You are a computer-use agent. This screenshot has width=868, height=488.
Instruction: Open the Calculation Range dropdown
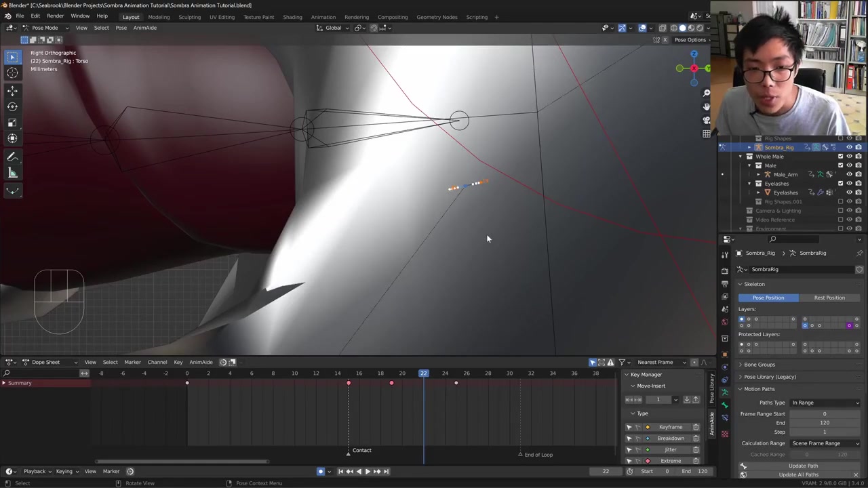(825, 443)
